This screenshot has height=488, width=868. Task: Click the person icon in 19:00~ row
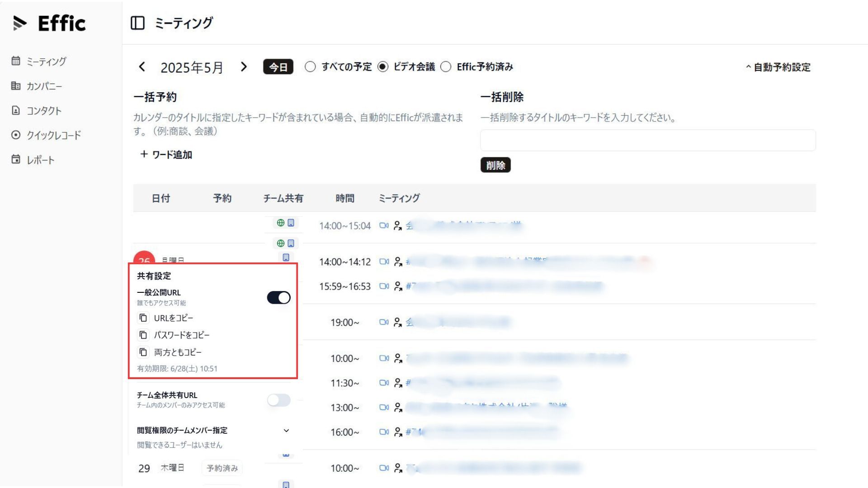coord(398,322)
